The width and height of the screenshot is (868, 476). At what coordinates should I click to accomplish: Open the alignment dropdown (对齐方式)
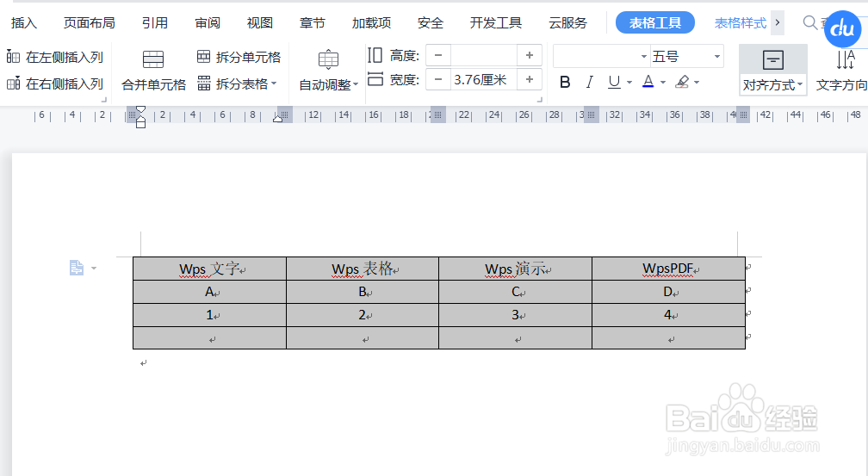(x=772, y=71)
